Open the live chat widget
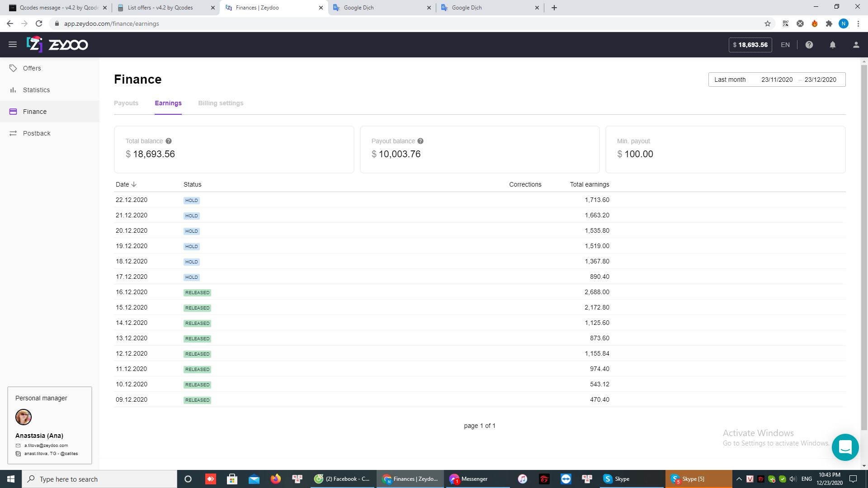Image resolution: width=868 pixels, height=488 pixels. coord(845,447)
